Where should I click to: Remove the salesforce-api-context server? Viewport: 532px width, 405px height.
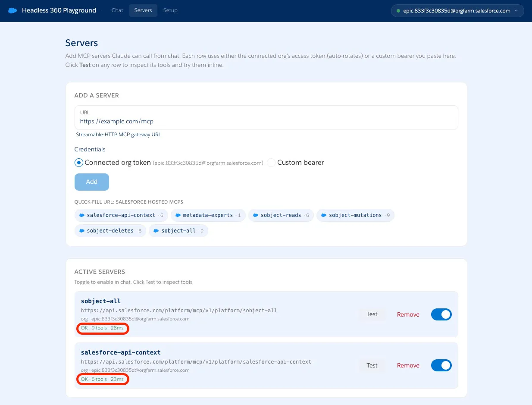[x=408, y=365]
